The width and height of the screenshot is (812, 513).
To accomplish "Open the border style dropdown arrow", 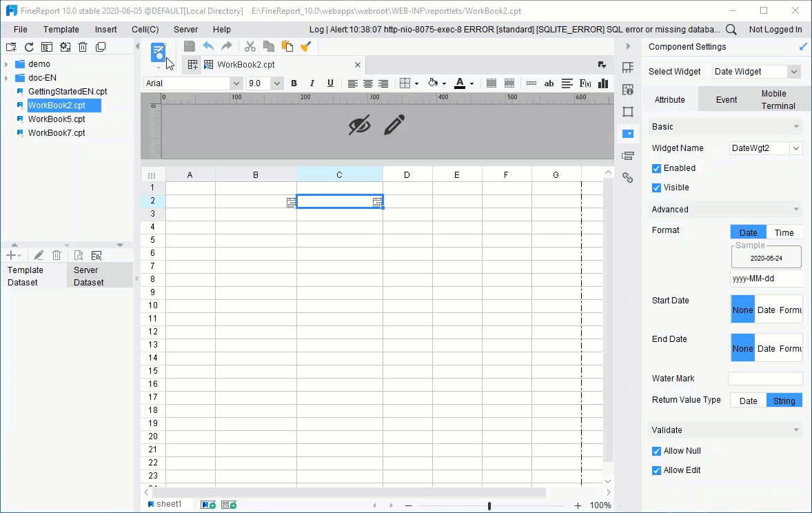I will 416,84.
